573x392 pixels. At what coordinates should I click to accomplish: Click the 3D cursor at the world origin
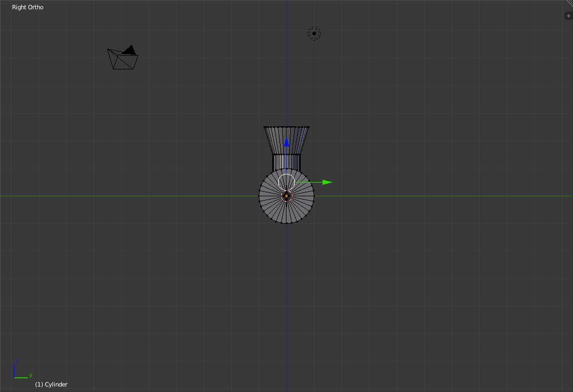click(x=286, y=196)
